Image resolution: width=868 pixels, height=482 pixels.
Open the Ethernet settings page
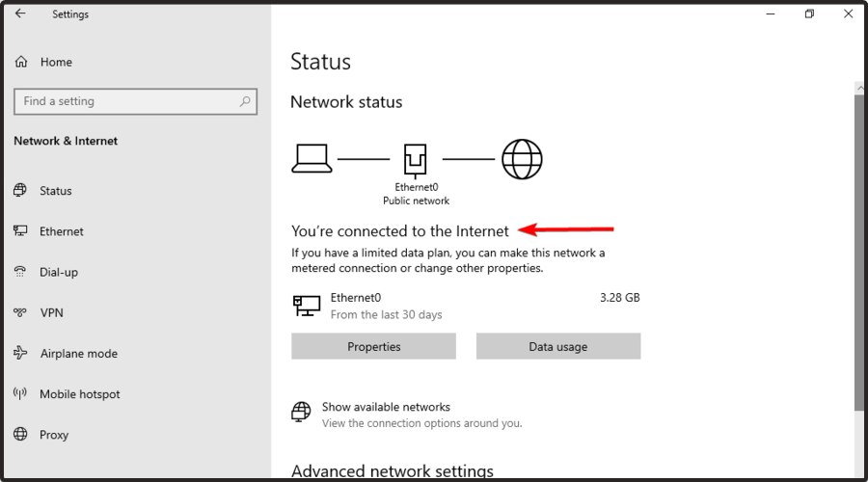coord(61,231)
